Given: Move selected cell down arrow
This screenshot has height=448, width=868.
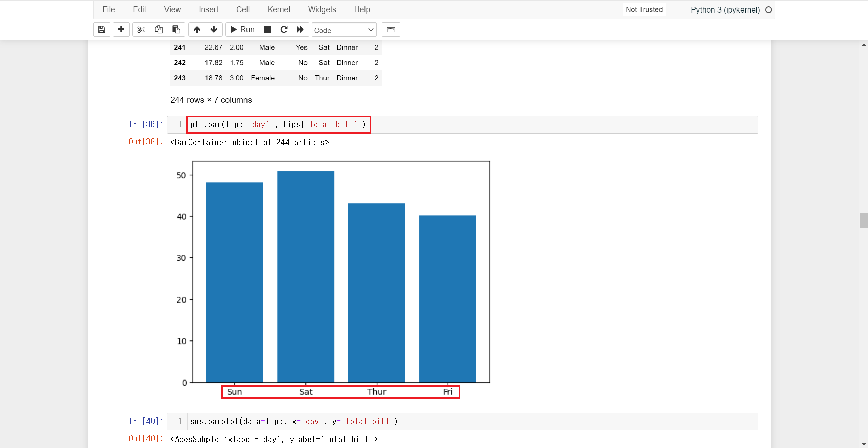Looking at the screenshot, I should 214,30.
